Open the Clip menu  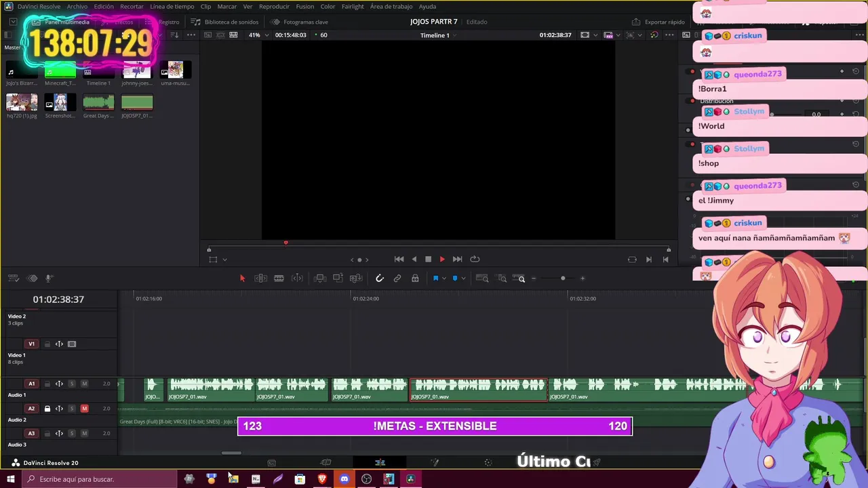tap(205, 6)
